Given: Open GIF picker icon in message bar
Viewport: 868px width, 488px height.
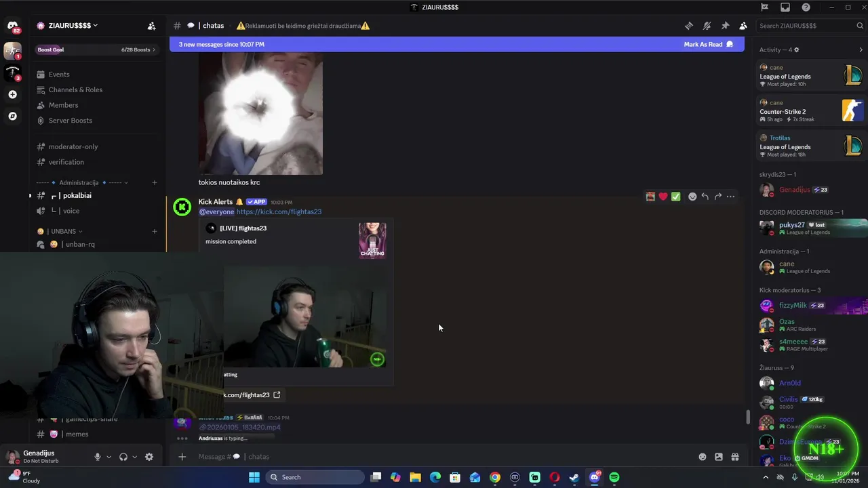Looking at the screenshot, I should pos(719,457).
